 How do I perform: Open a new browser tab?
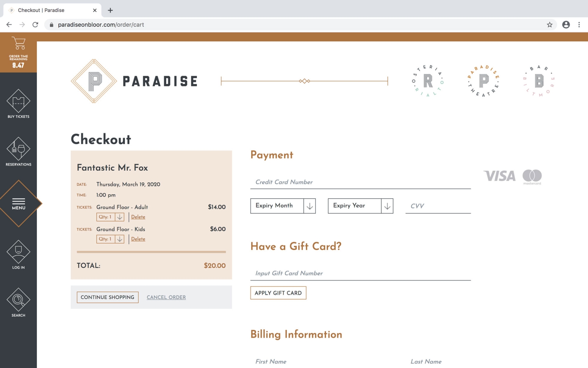(x=110, y=10)
